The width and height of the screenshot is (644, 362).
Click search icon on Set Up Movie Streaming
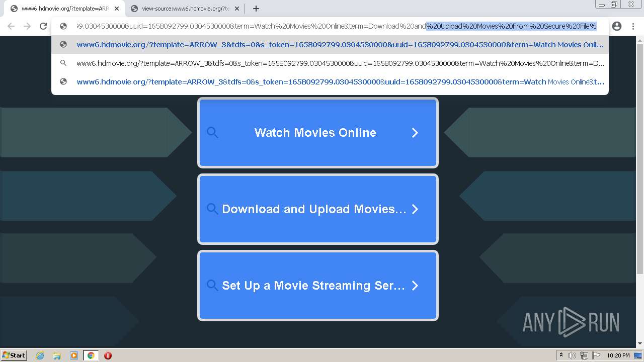pyautogui.click(x=212, y=286)
